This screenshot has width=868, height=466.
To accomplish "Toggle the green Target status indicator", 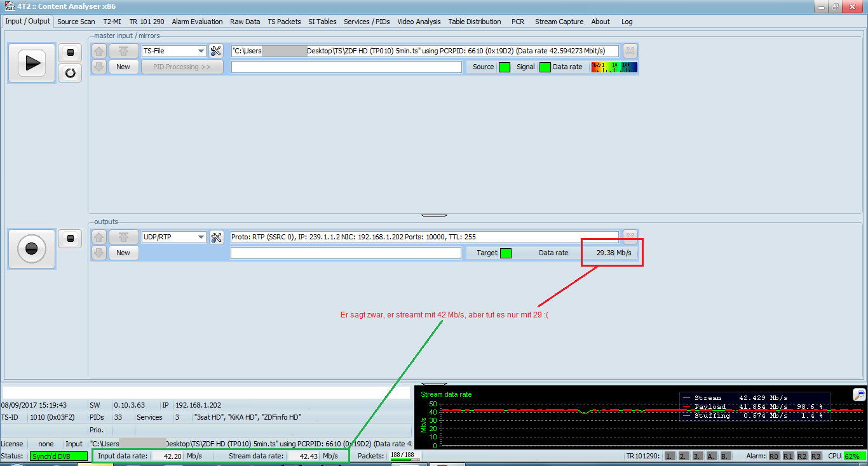I will [x=505, y=253].
